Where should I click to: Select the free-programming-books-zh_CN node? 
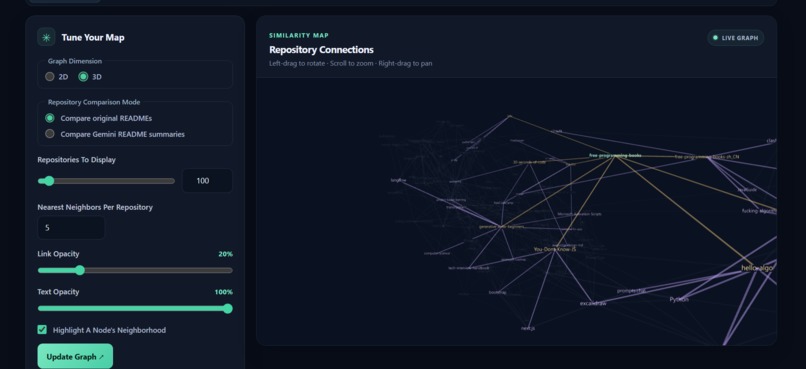(707, 157)
